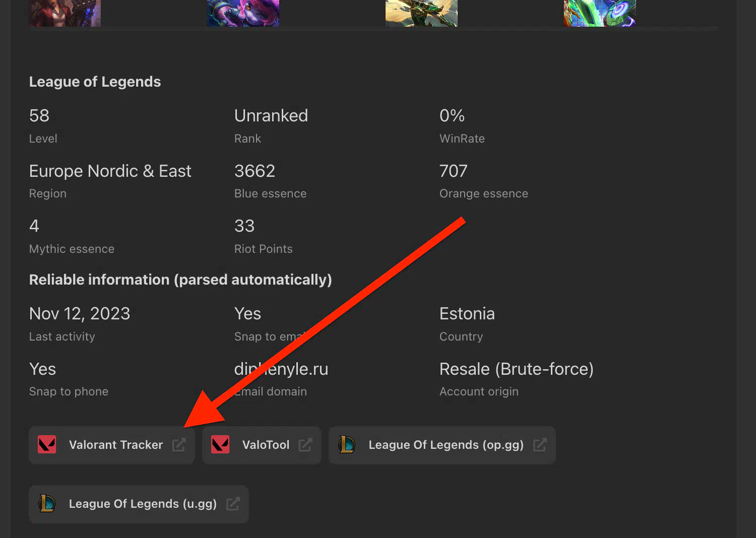
Task: Click the Resale (Brute-force) account origin value
Action: pyautogui.click(x=517, y=369)
